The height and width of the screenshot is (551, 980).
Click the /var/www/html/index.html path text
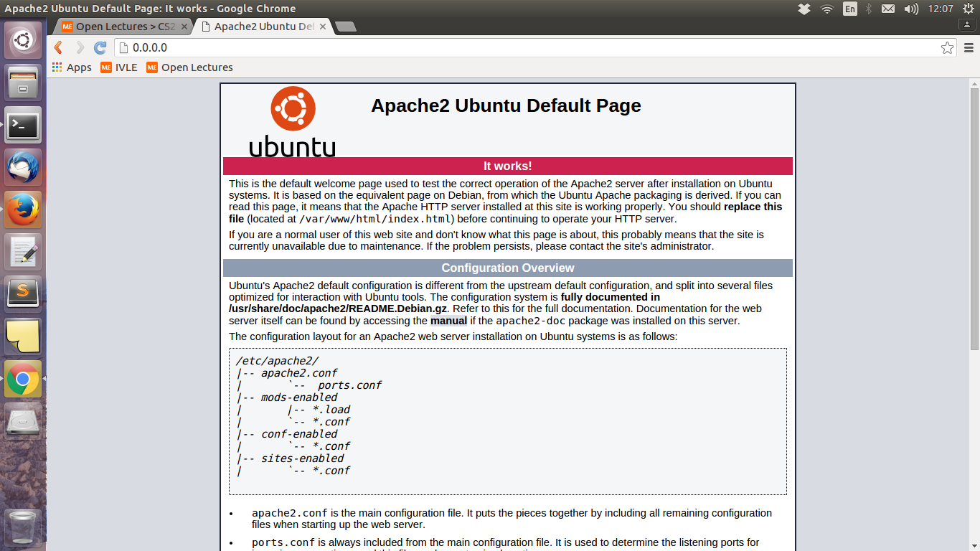(374, 219)
